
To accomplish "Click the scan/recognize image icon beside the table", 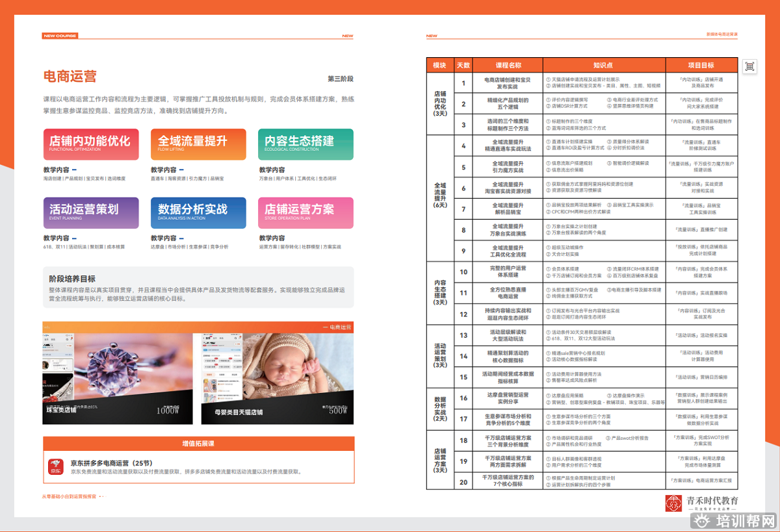I will [750, 66].
